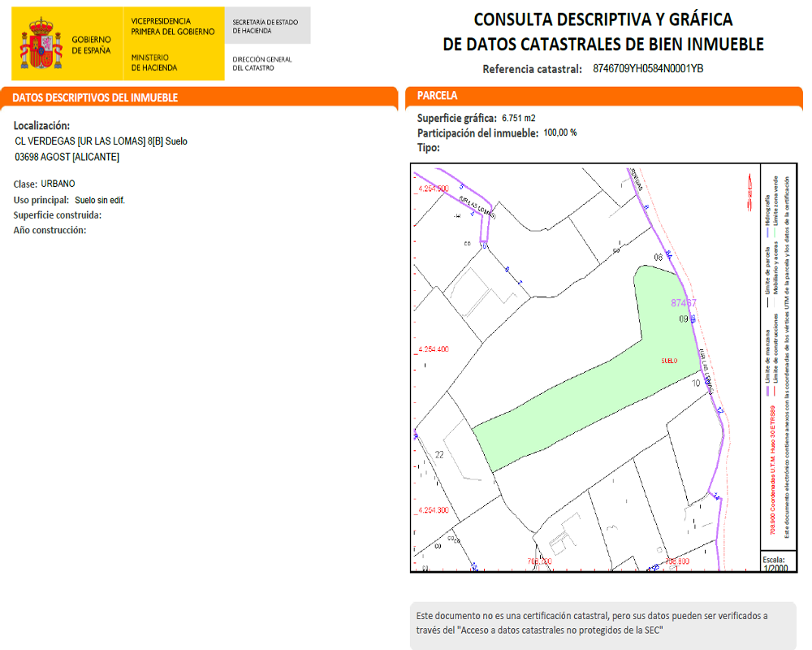Click the 'Superficie construida:' label
This screenshot has height=650, width=812.
58,215
